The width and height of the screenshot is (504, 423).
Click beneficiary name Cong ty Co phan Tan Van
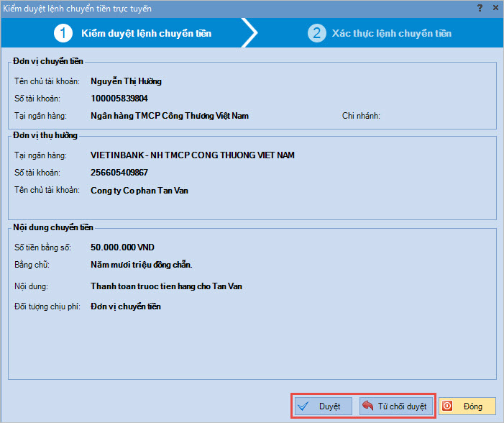click(x=139, y=191)
